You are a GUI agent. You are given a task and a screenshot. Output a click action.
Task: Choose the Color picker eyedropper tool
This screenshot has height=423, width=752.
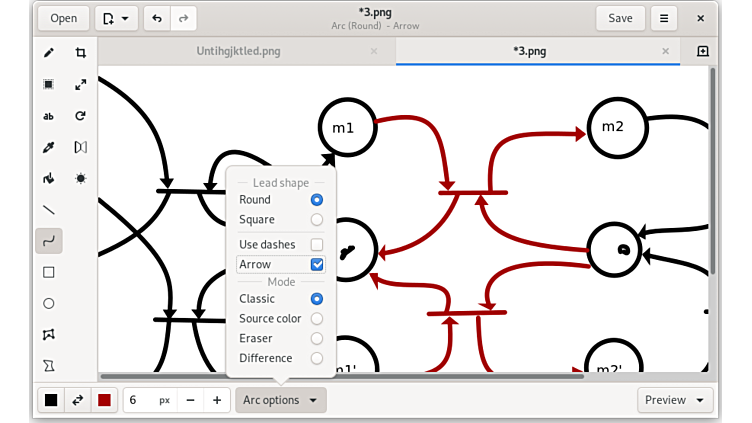[48, 147]
